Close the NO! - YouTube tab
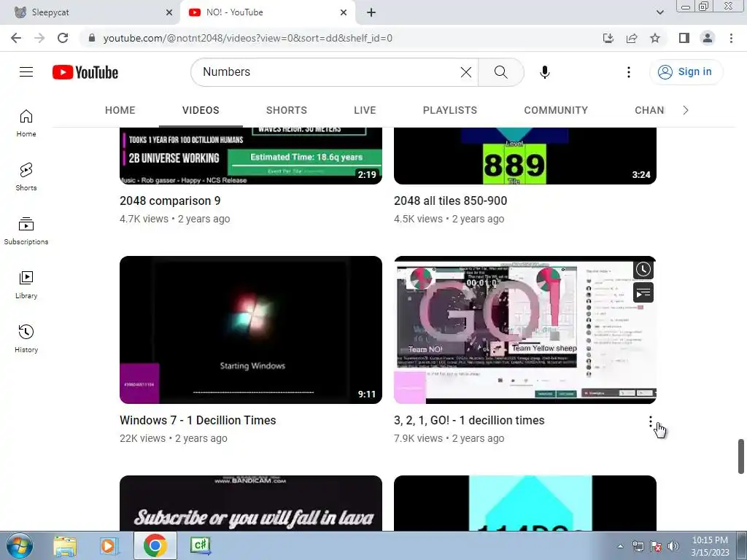This screenshot has height=560, width=747. point(344,12)
